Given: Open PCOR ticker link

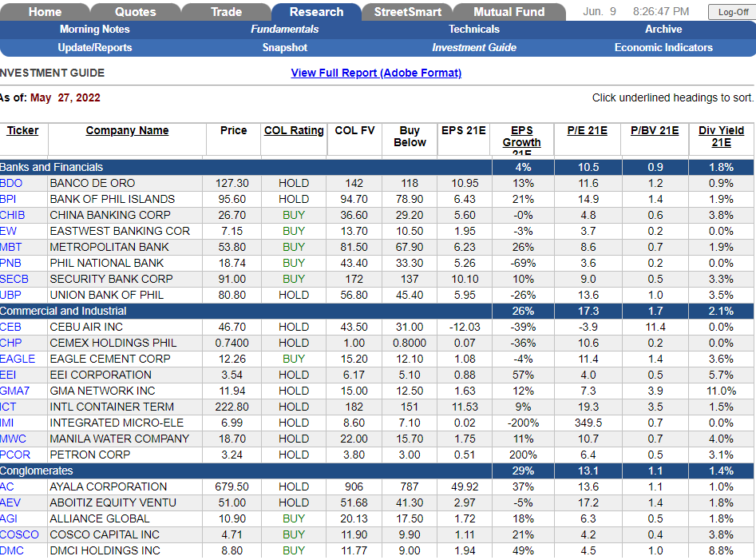Looking at the screenshot, I should [15, 455].
